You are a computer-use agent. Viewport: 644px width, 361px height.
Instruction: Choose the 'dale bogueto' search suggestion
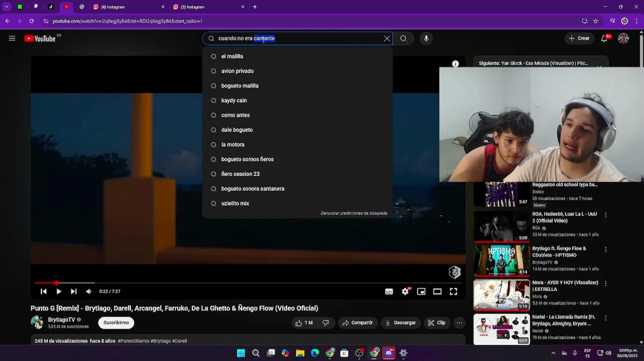pos(297,130)
